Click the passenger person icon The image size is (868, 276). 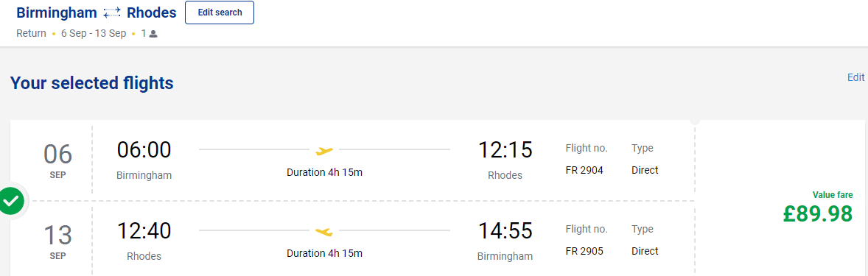pos(153,34)
